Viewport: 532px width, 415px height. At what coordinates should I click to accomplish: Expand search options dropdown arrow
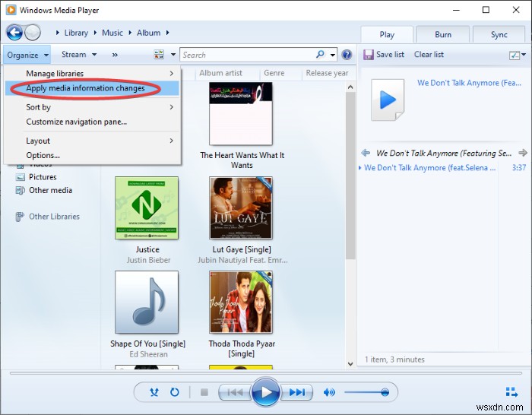333,55
